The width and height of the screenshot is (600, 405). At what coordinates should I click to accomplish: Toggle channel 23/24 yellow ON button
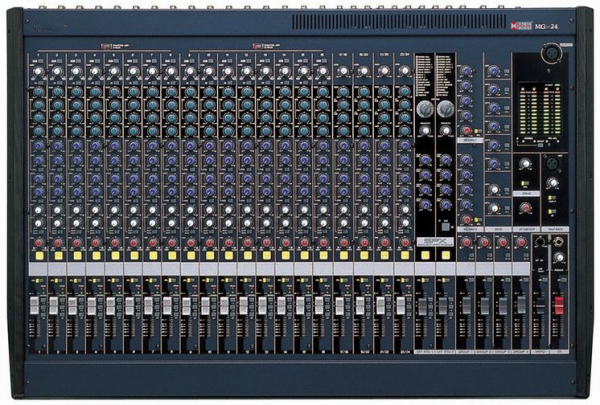(404, 256)
